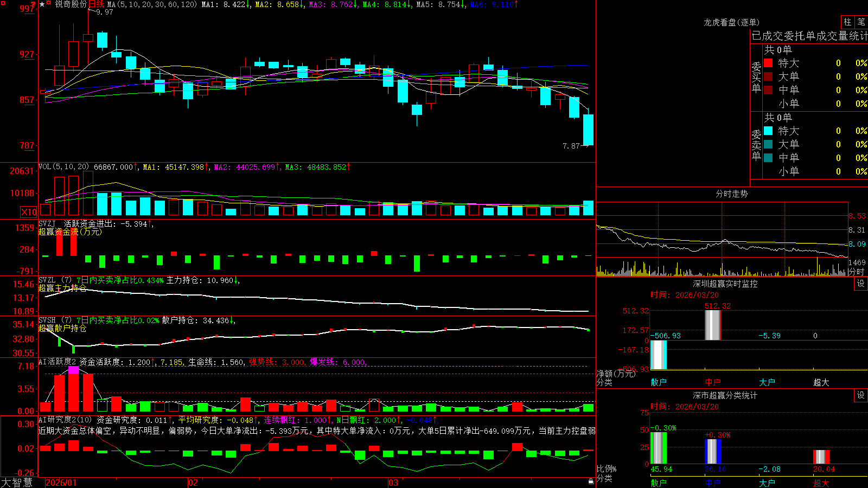Click the AI研究度2(10) indicator name
868x488 pixels.
(x=65, y=420)
